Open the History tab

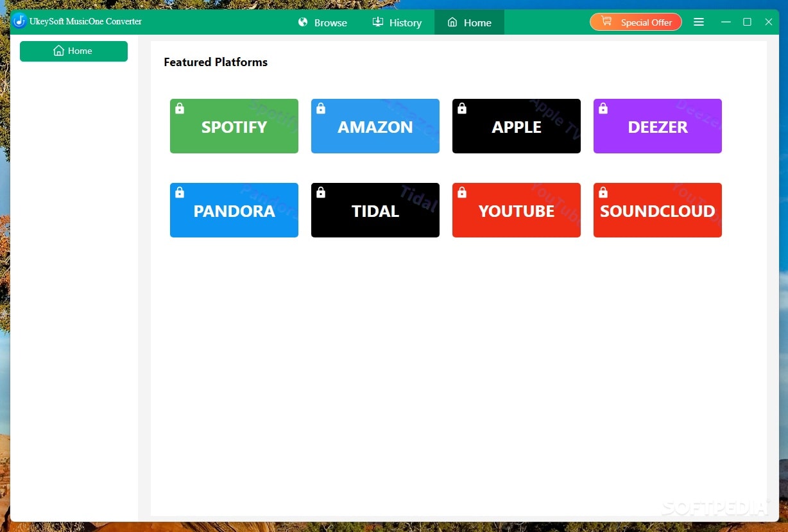(x=397, y=22)
